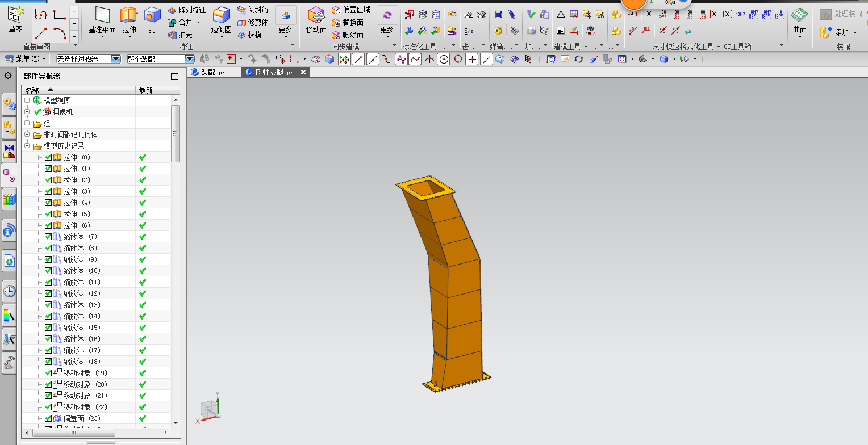Apply the 拔模 draft tool
Screen dimensions: 868x445
tap(250, 35)
